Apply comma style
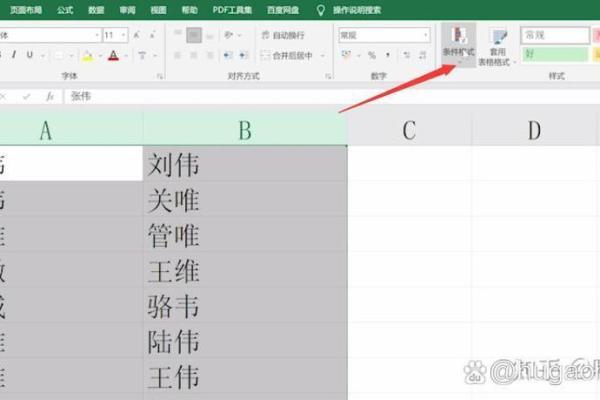Image resolution: width=600 pixels, height=400 pixels. pos(388,56)
